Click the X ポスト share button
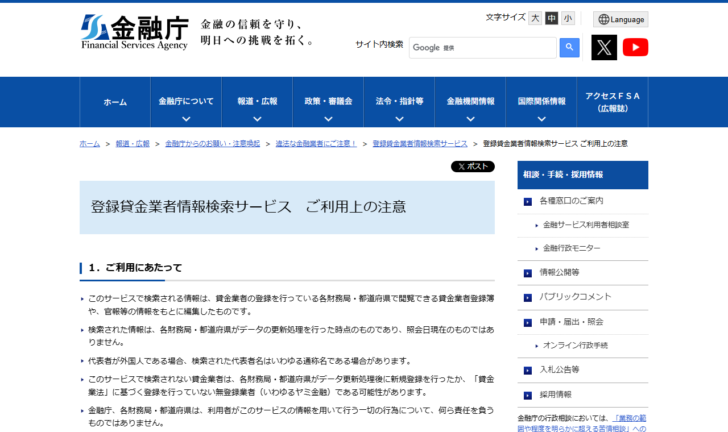 tap(473, 166)
